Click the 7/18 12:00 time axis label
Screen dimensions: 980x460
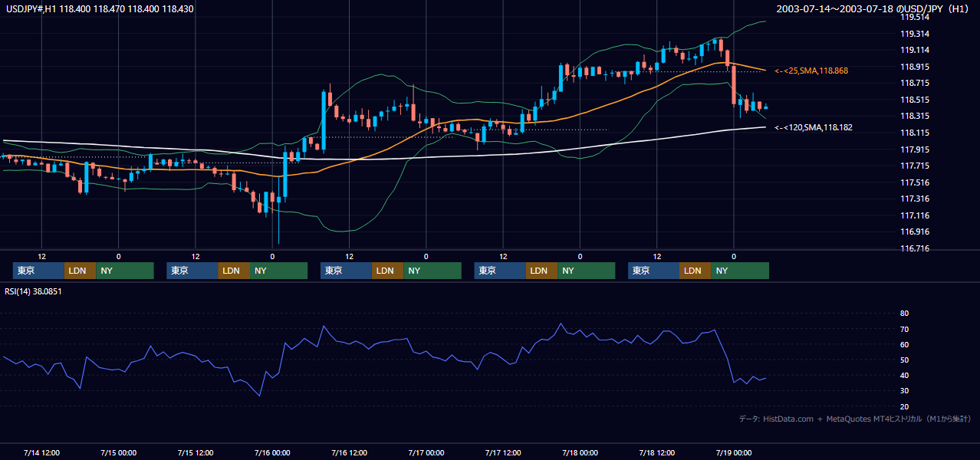[657, 452]
